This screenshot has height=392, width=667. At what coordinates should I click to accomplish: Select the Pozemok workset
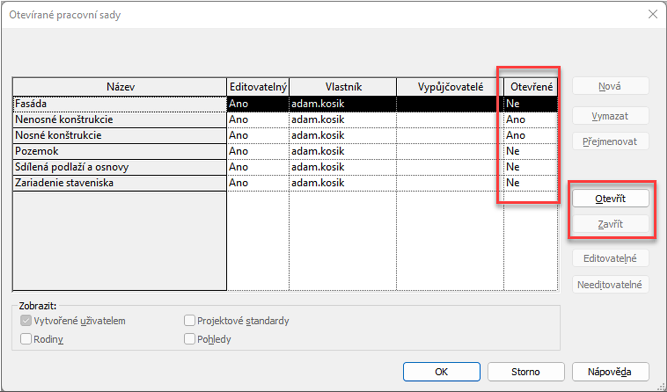120,151
